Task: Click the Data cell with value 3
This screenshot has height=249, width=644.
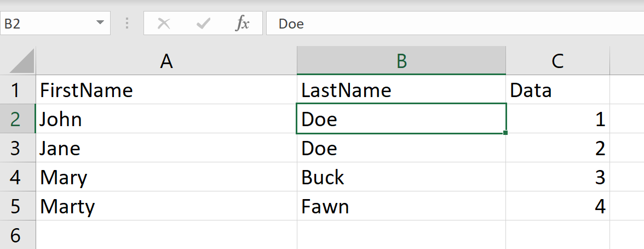Action: tap(557, 177)
